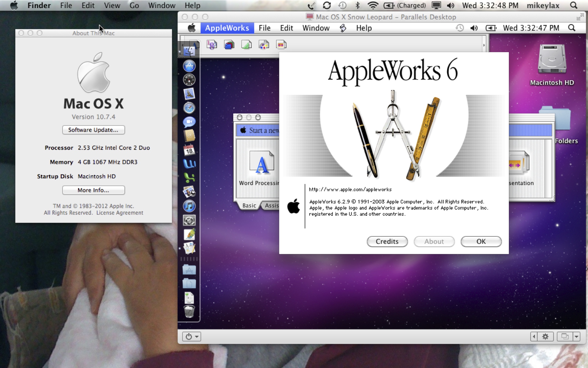The height and width of the screenshot is (368, 588).
Task: Open System Preferences in the guest dock
Action: click(189, 220)
